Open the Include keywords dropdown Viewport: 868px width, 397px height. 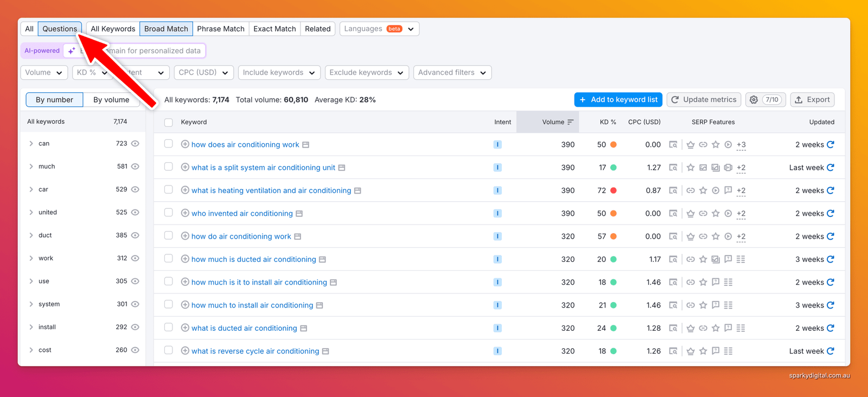[279, 73]
